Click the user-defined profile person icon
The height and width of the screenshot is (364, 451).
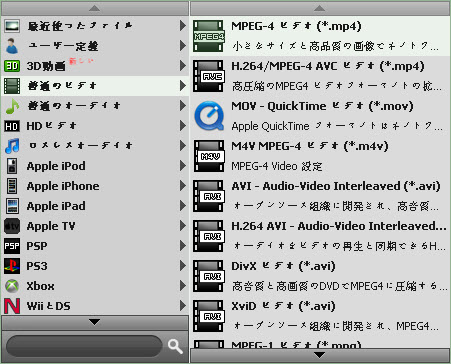coord(12,46)
